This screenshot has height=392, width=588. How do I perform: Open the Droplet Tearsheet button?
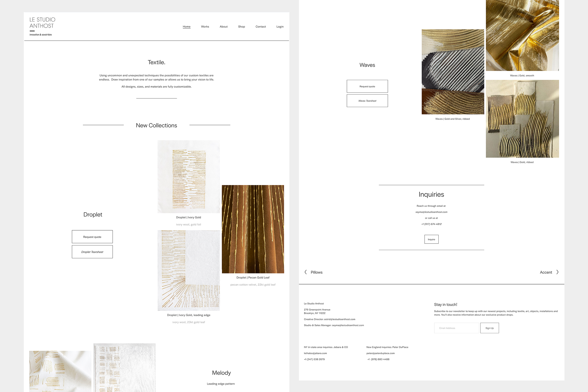(x=92, y=252)
